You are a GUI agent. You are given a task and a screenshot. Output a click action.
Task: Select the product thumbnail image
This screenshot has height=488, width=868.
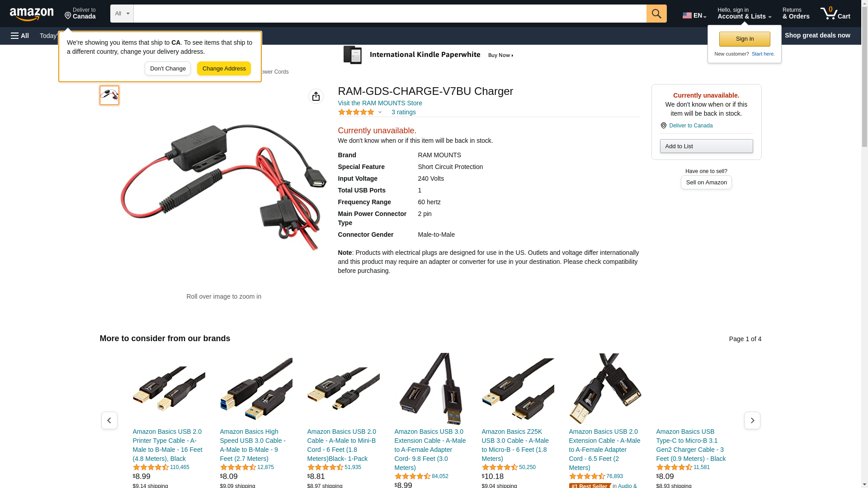pos(109,95)
